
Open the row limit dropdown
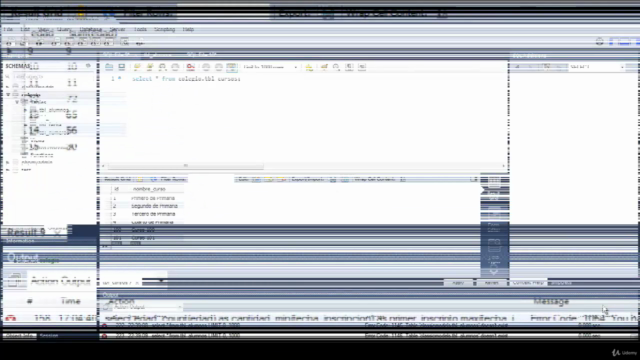point(270,67)
